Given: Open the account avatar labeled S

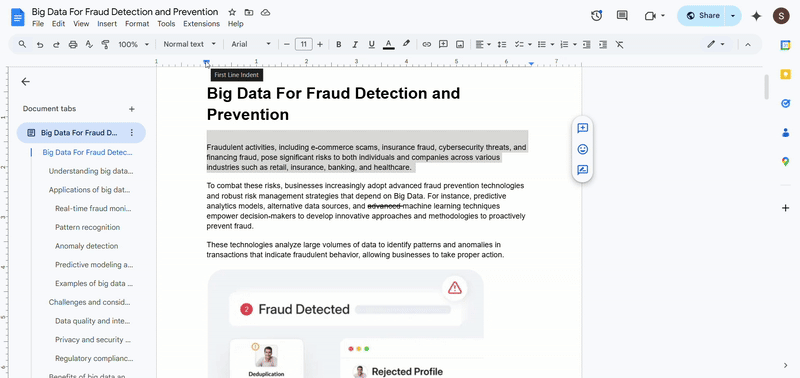Looking at the screenshot, I should 781,16.
